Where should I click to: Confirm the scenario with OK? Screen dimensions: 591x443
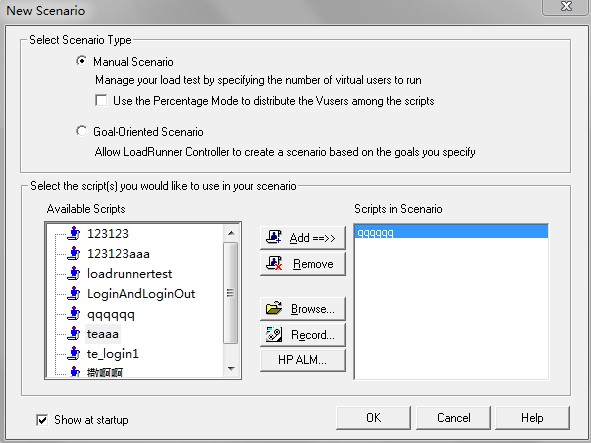click(373, 418)
